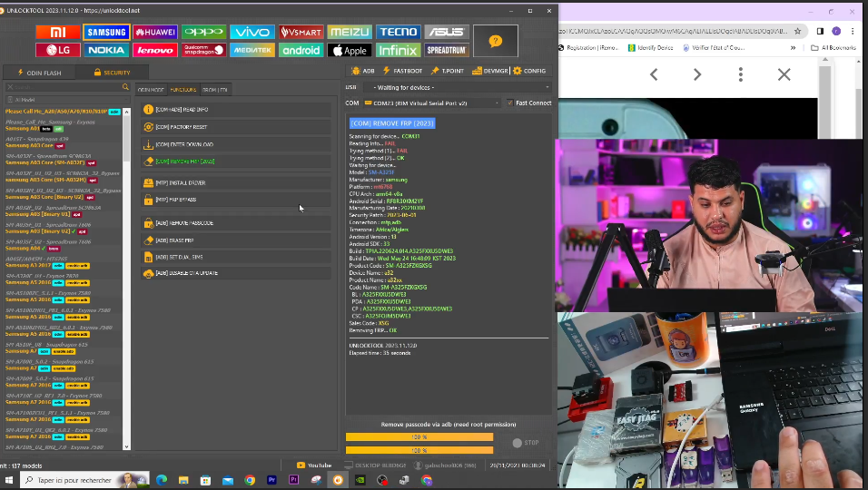Run [COM+ADB] READ INFO function
The height and width of the screenshot is (490, 868).
[x=236, y=110]
